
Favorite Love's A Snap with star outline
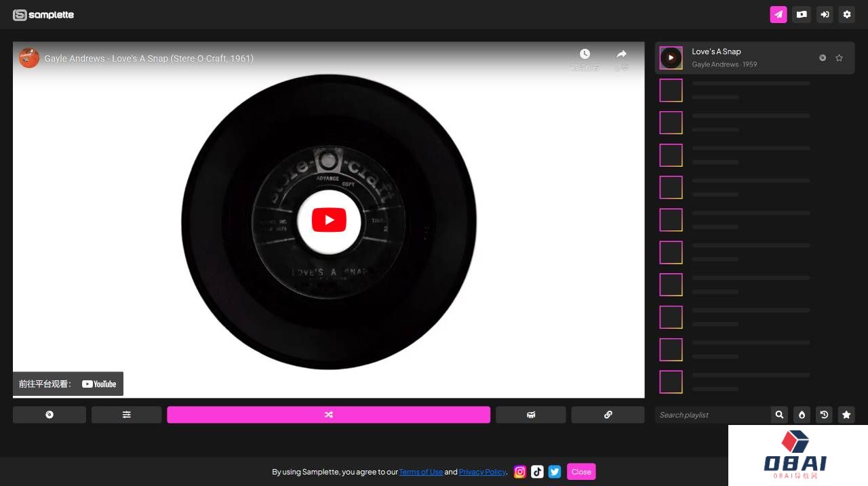click(840, 58)
